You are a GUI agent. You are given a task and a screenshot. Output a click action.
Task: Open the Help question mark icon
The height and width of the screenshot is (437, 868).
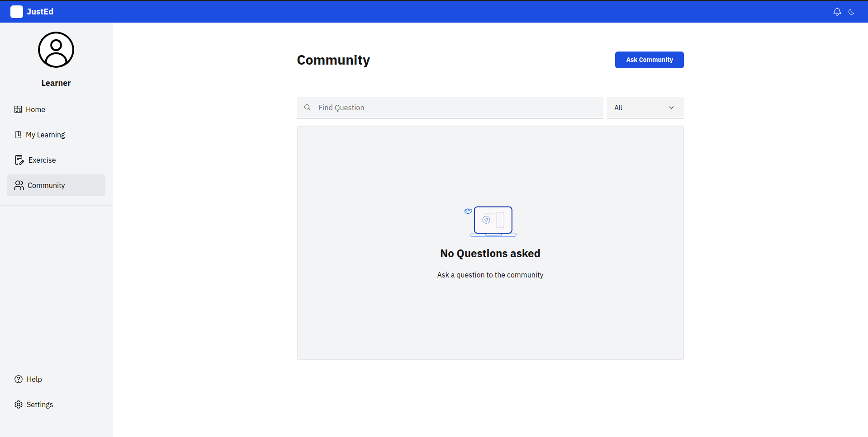pyautogui.click(x=18, y=379)
